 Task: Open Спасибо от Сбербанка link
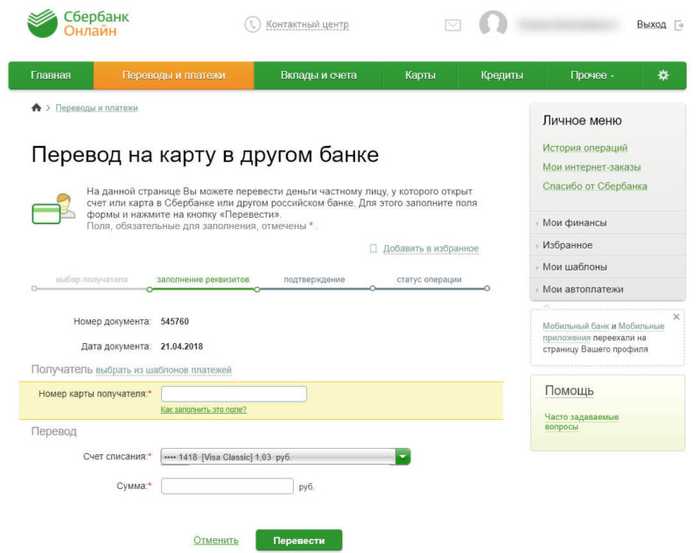pos(595,186)
